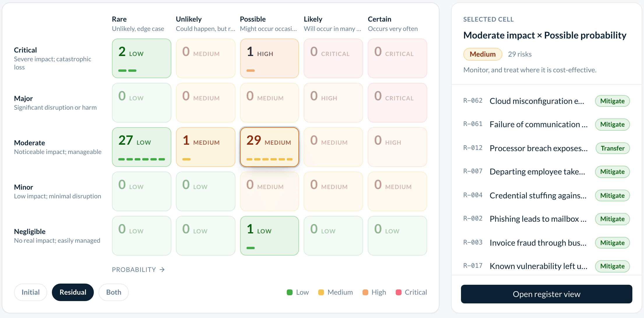Select Critical × Rare cell with 2 risks
Image resolution: width=644 pixels, height=318 pixels.
click(142, 58)
